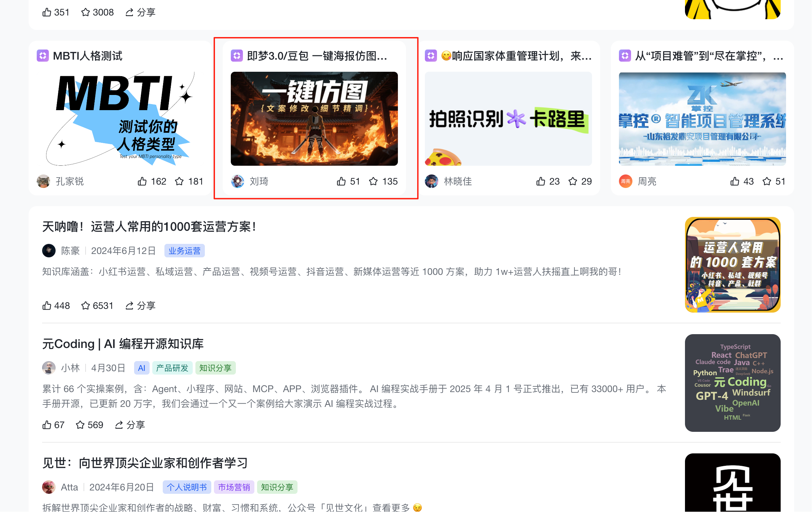The height and width of the screenshot is (512, 812).
Task: Select the AI tag under 元Coding
Action: pyautogui.click(x=142, y=368)
